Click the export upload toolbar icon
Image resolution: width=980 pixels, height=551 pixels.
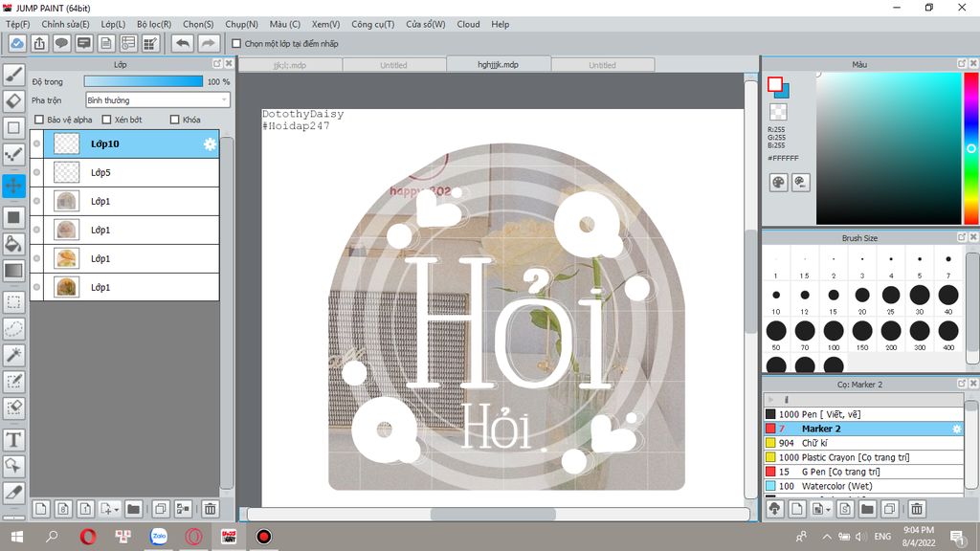[39, 44]
